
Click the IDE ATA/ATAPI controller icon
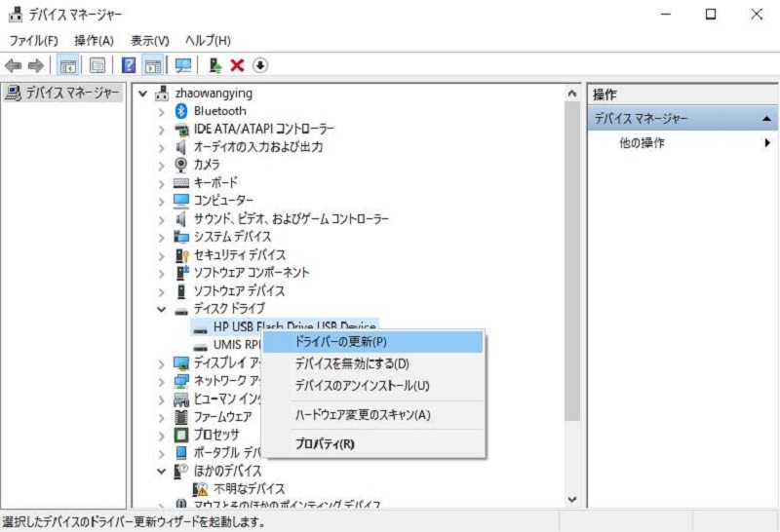click(x=181, y=130)
